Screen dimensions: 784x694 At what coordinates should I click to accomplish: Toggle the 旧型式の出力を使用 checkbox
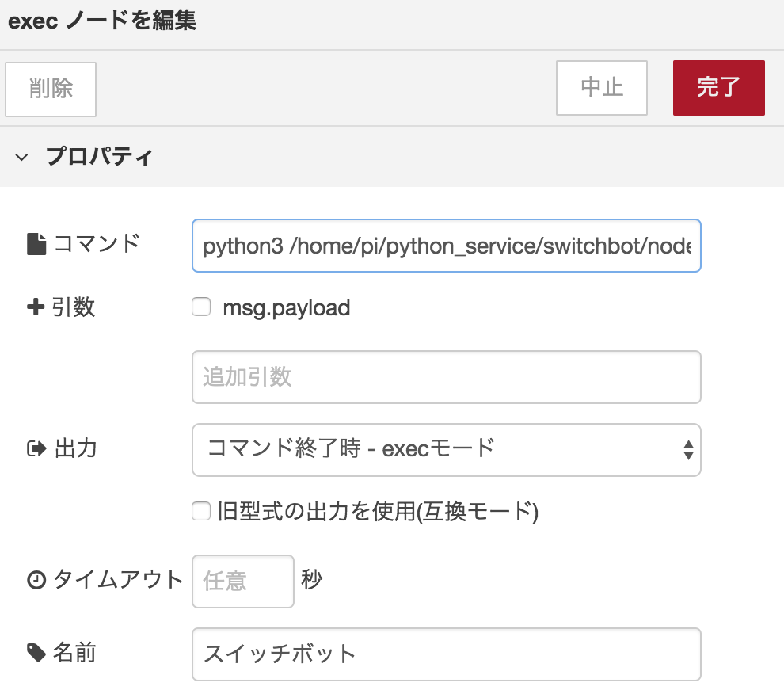201,512
